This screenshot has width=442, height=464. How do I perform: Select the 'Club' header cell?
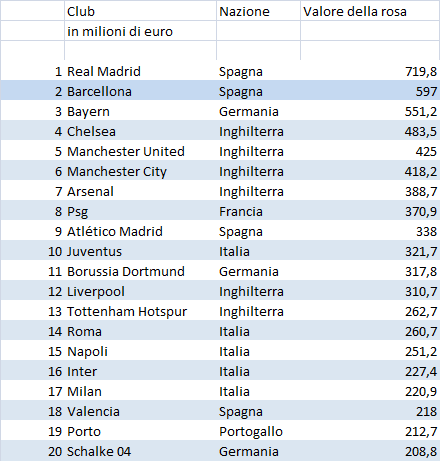tap(140, 11)
